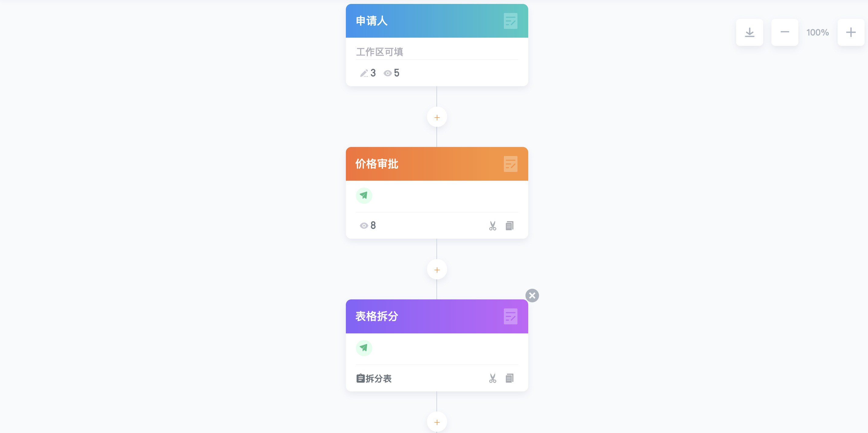This screenshot has height=433, width=868.
Task: Toggle visible fields eye count on 价格审批
Action: [368, 225]
